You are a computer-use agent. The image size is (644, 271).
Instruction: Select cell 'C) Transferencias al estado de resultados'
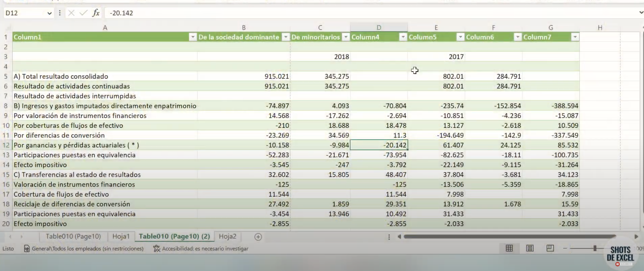coord(105,175)
